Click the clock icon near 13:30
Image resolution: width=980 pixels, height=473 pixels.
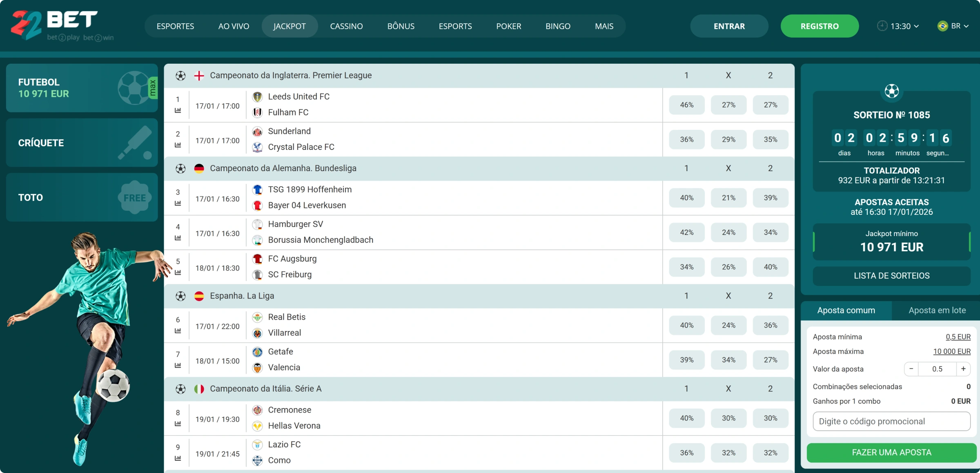[x=882, y=26]
